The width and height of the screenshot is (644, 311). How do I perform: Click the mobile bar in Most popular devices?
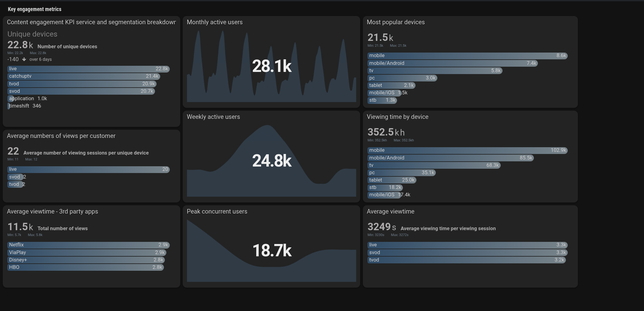pyautogui.click(x=467, y=56)
